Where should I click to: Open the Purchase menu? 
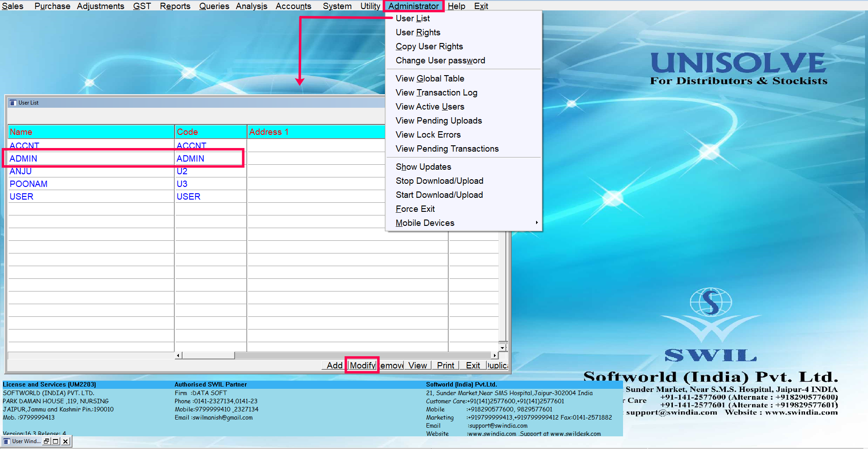(x=52, y=6)
